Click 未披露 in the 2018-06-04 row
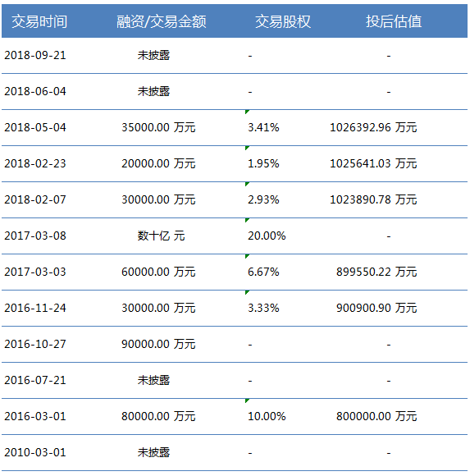The image size is (470, 476). 153,91
